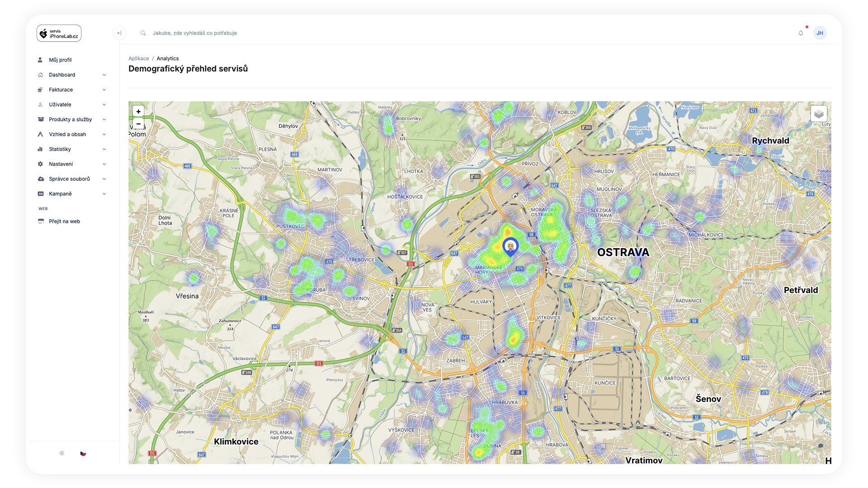This screenshot has width=868, height=488.
Task: Click the Přejít na web store icon
Action: [41, 221]
